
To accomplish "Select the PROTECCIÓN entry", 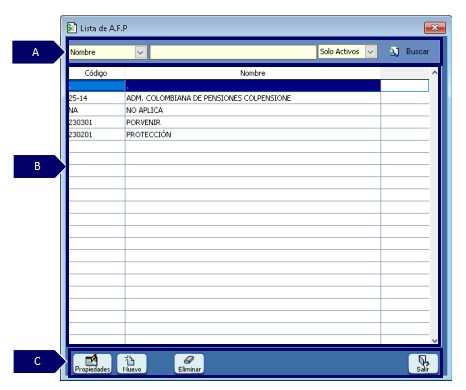I will [x=149, y=134].
